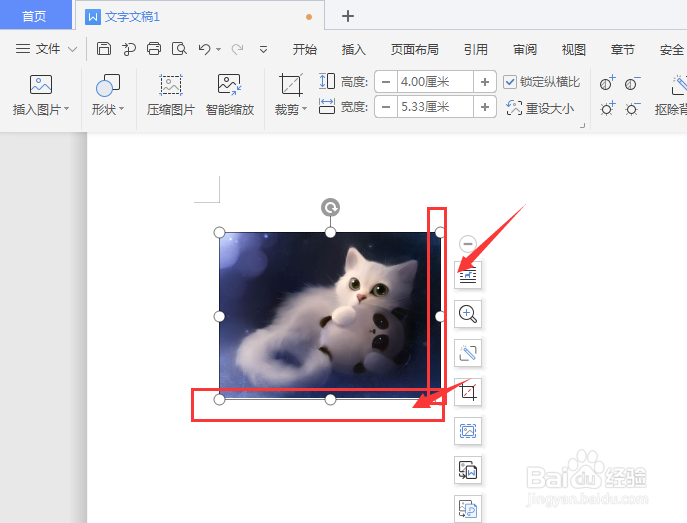Click the bottom-left resize handle of the picture
Screen dimensions: 687x523
pos(220,399)
